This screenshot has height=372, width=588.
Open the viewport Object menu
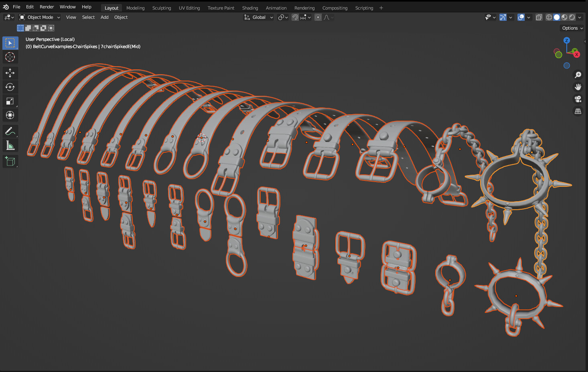pos(121,17)
